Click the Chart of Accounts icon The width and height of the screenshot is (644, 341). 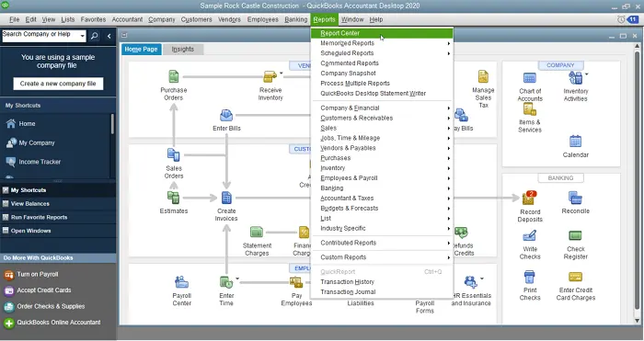529,78
